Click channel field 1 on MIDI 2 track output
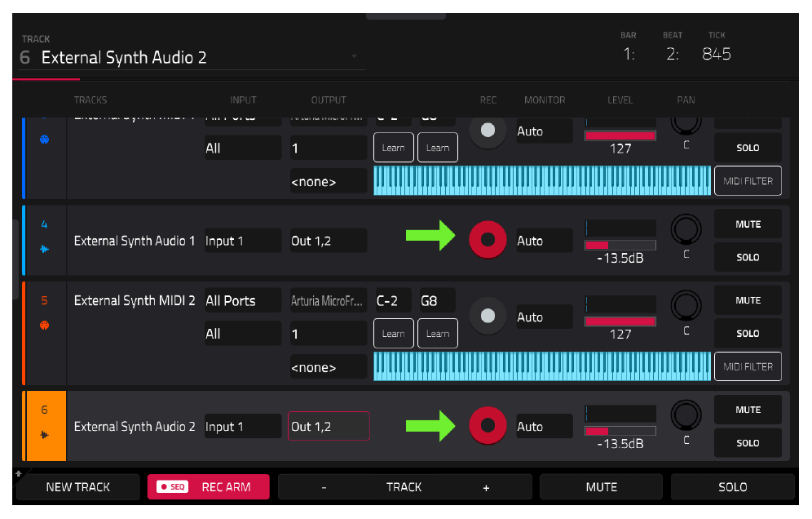This screenshot has width=812, height=519. 329,334
